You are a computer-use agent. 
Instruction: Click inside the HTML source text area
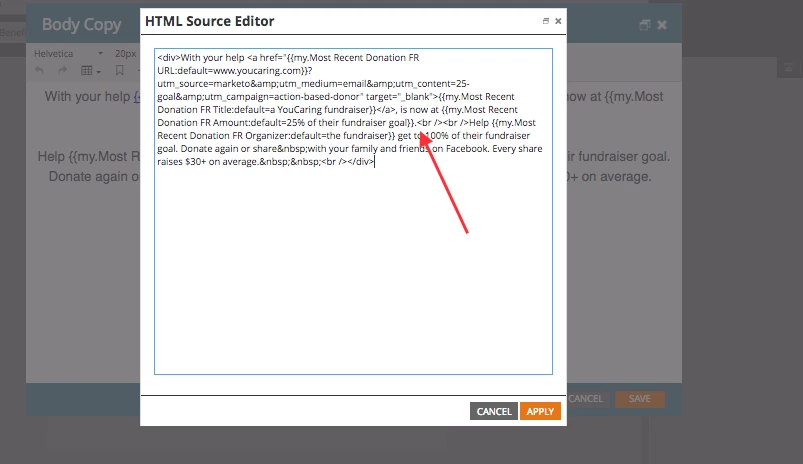tap(353, 212)
